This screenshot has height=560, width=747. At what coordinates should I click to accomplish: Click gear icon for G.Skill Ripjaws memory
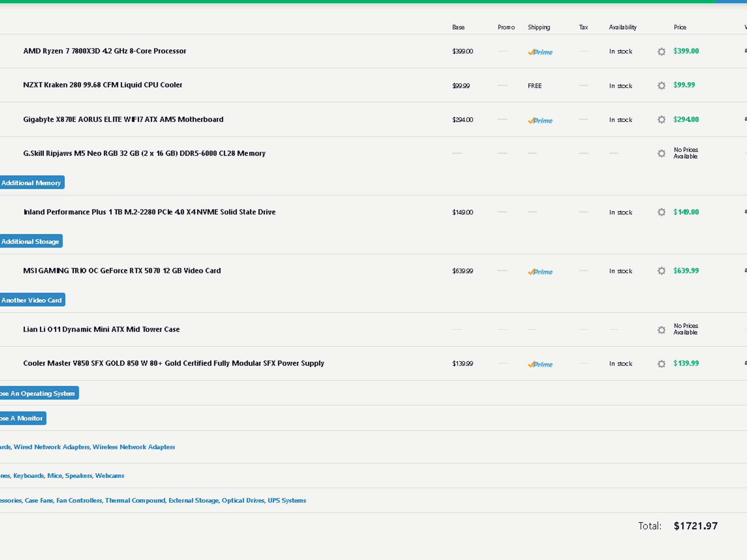coord(661,153)
